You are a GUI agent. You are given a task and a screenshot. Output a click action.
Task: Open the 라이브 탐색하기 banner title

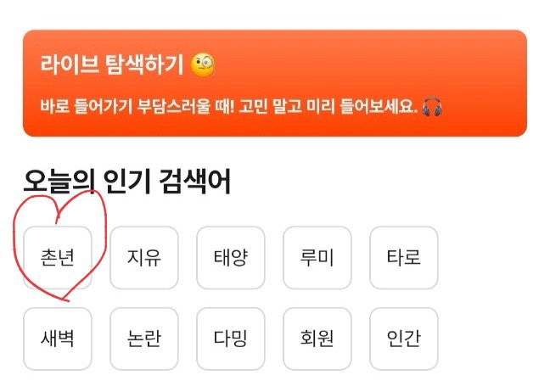(x=112, y=64)
